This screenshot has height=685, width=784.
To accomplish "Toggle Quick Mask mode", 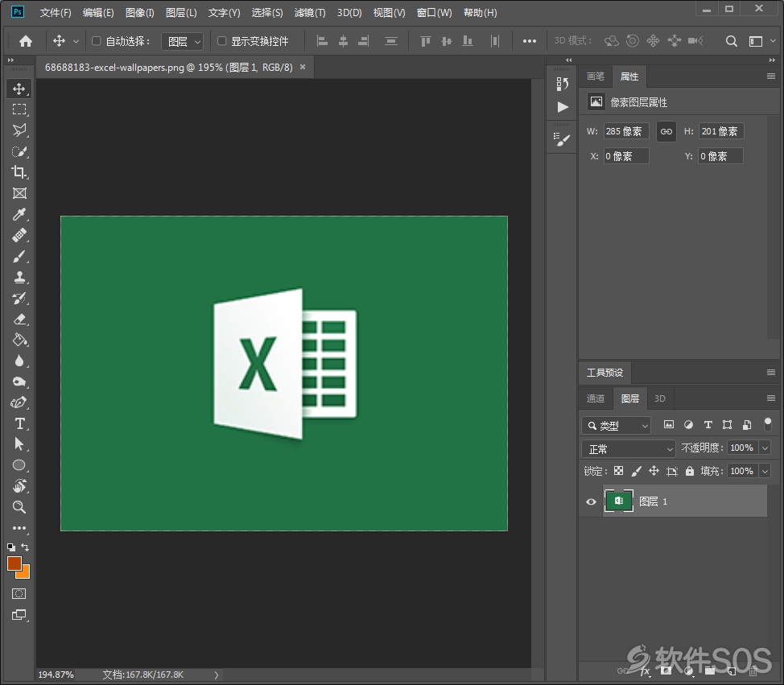I will click(x=19, y=594).
